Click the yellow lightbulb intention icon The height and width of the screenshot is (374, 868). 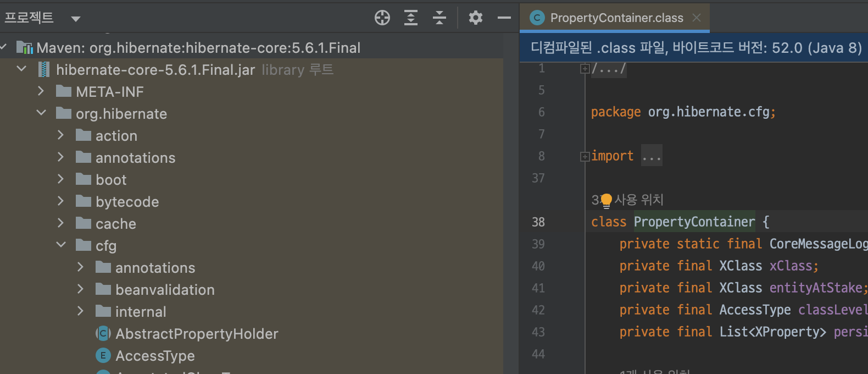(606, 201)
